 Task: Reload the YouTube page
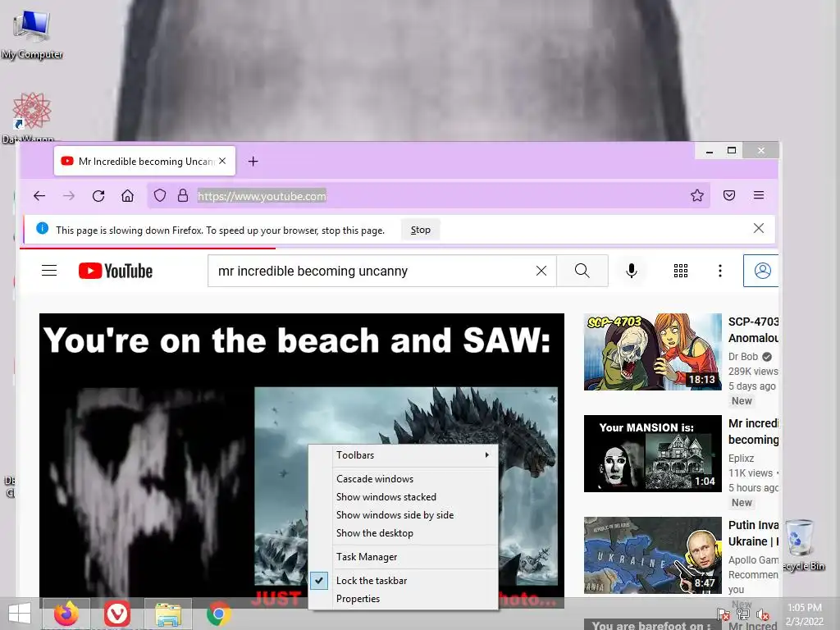[98, 195]
